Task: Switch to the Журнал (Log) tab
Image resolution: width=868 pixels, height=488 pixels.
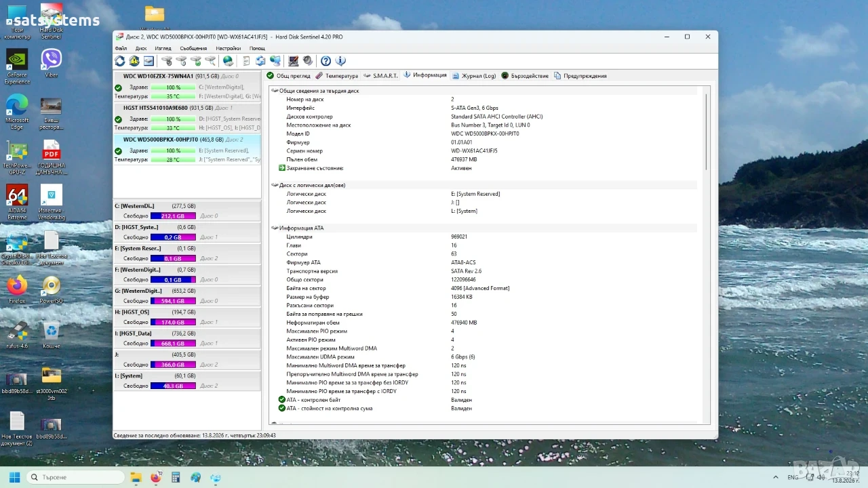Action: tap(474, 76)
